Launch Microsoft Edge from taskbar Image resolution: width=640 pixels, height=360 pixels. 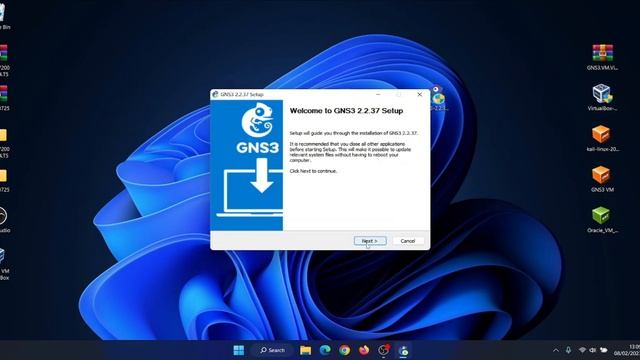click(325, 350)
